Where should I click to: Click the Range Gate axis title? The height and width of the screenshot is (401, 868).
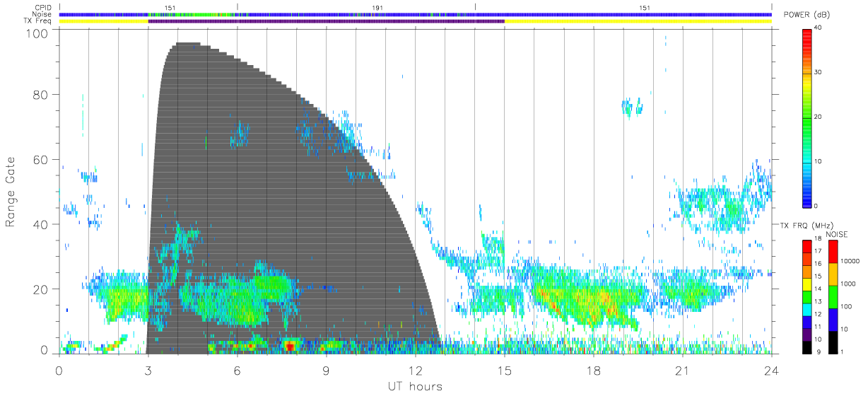click(x=11, y=193)
